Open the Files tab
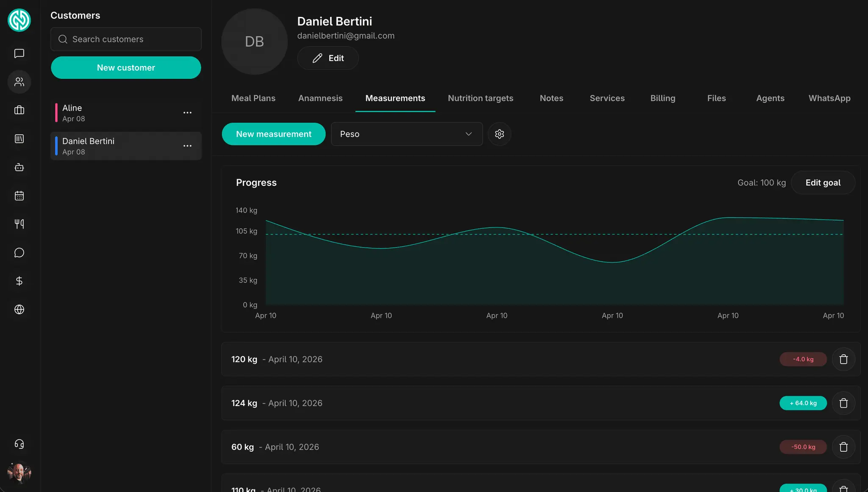 point(716,98)
